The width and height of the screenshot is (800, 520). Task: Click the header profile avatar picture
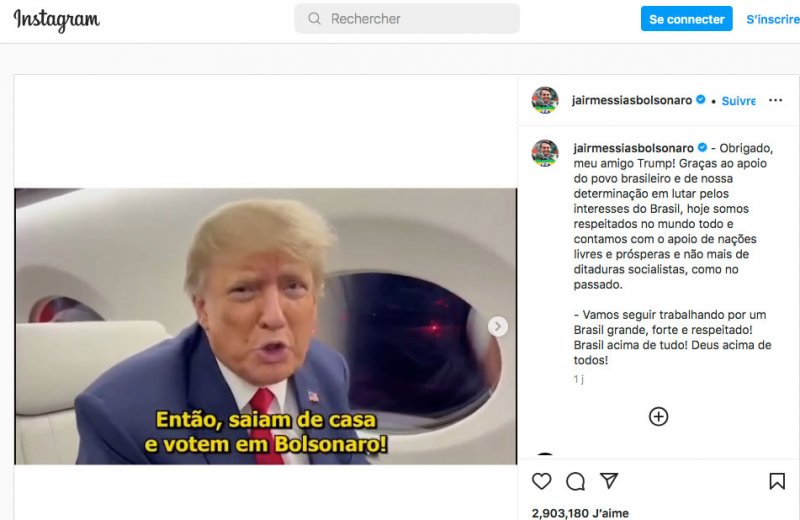pyautogui.click(x=545, y=100)
